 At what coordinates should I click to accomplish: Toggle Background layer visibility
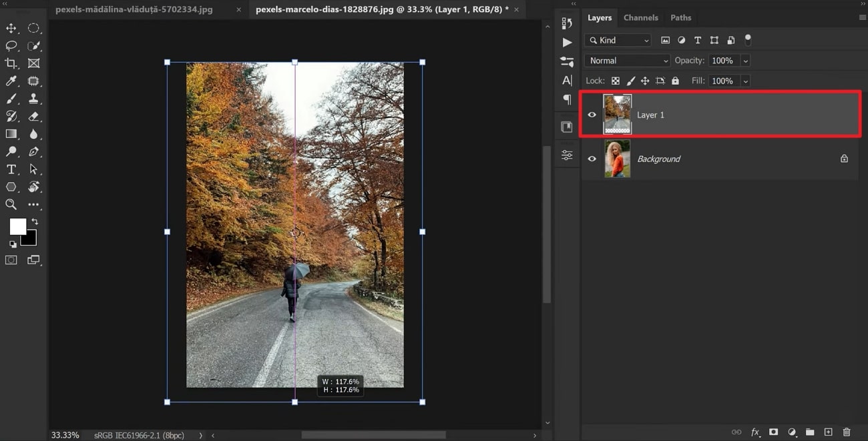[592, 159]
